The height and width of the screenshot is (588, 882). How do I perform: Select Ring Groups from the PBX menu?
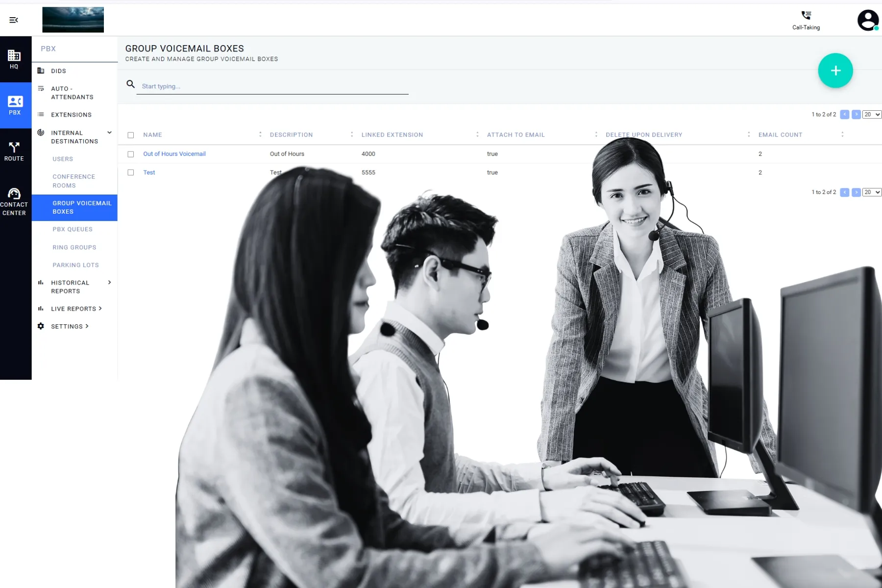74,247
